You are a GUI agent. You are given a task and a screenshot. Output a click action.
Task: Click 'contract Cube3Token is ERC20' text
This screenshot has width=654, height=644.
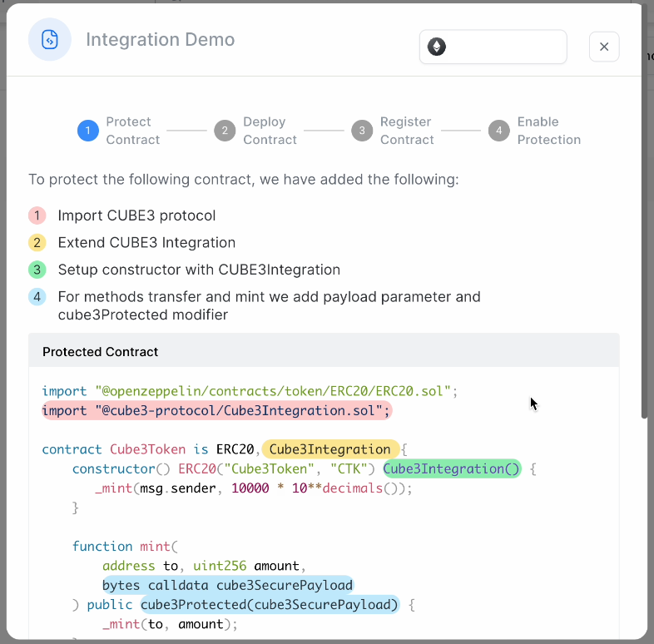click(148, 449)
